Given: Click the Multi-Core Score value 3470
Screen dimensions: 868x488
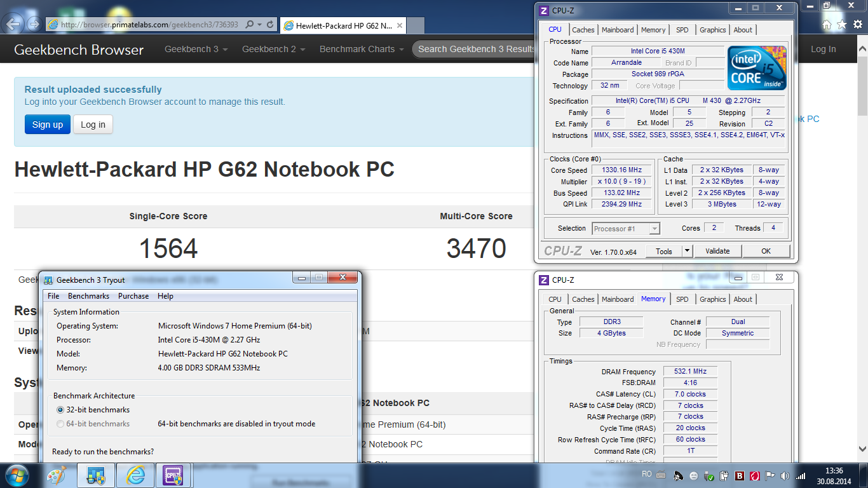Looking at the screenshot, I should pos(476,248).
